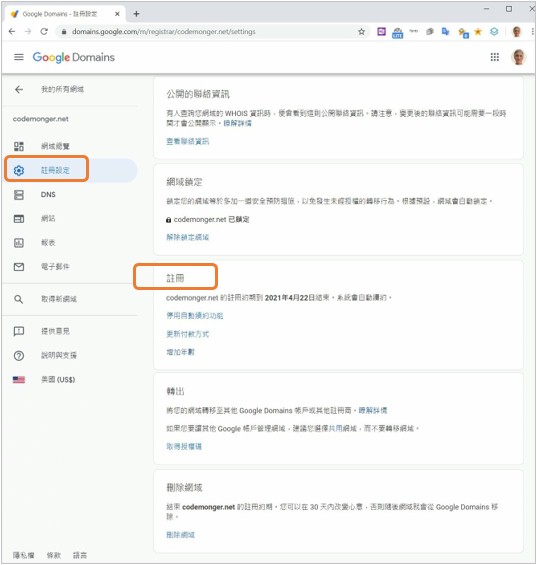Open the hamburger main menu
537x565 pixels.
tap(19, 57)
